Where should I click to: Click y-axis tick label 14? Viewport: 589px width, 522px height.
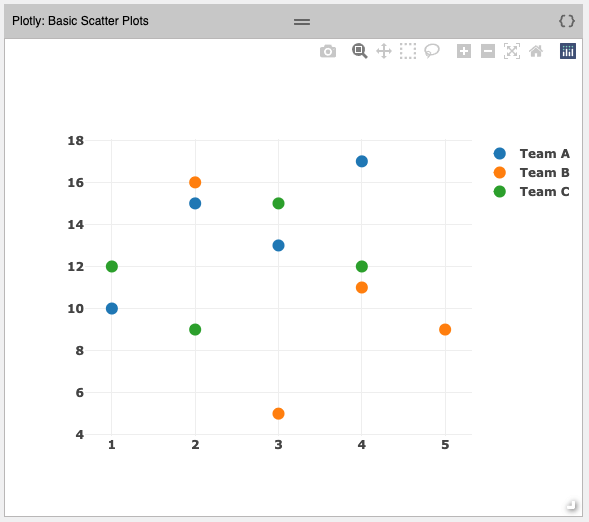click(76, 225)
